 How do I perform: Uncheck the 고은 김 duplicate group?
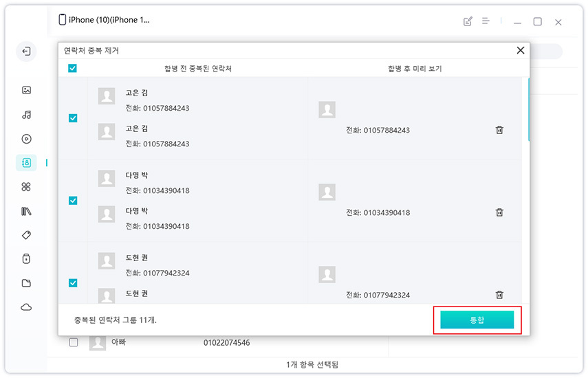point(73,118)
